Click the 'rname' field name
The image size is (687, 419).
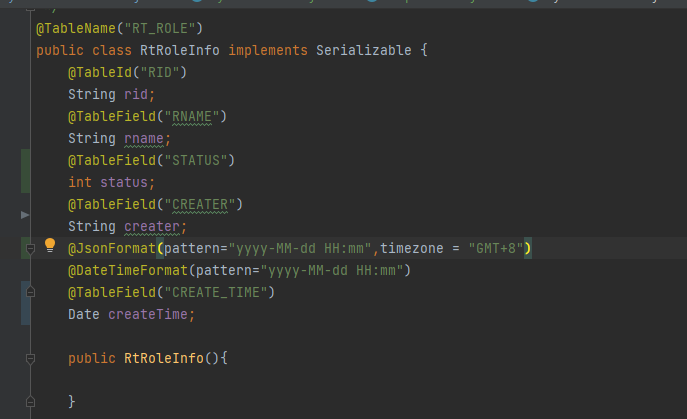pos(144,138)
